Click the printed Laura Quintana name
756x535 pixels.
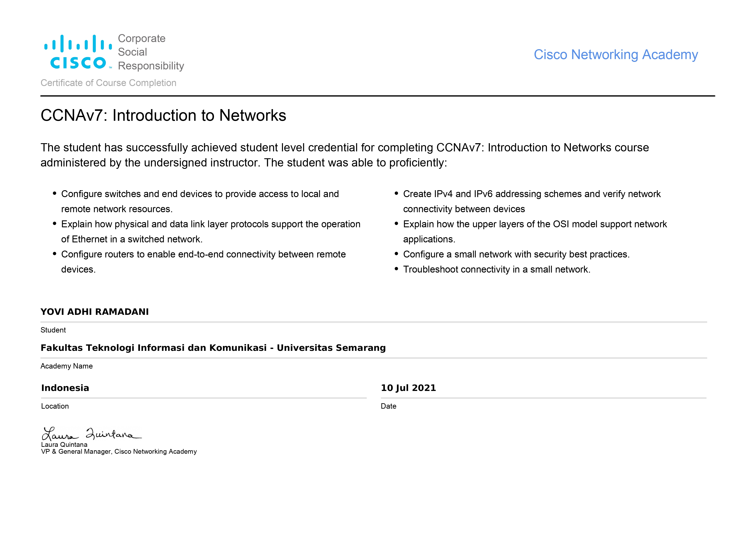tap(64, 445)
